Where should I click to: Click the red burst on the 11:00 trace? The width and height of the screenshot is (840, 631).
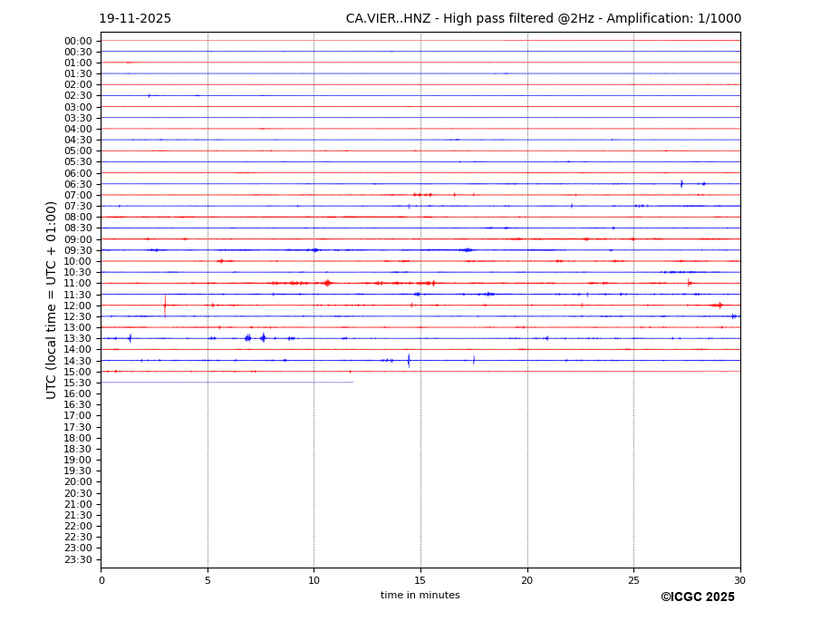point(327,283)
